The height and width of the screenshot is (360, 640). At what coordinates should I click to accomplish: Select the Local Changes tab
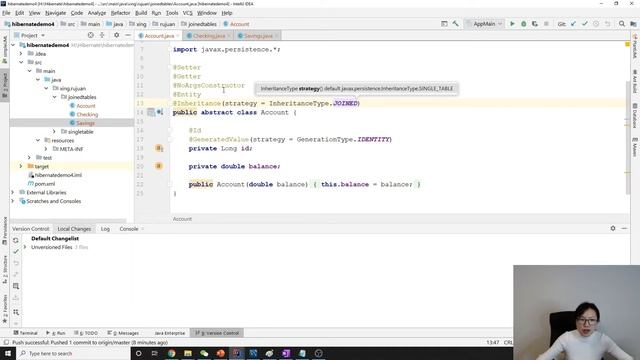(74, 229)
